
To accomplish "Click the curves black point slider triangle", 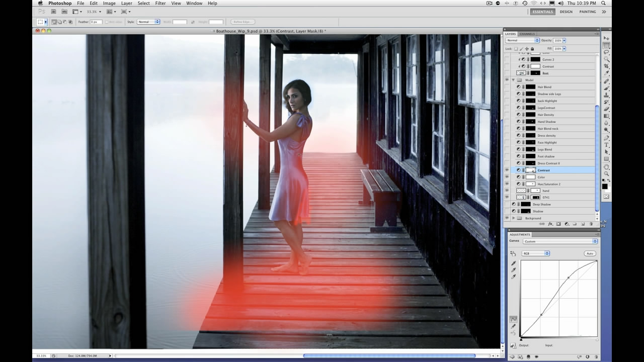I will 521,339.
